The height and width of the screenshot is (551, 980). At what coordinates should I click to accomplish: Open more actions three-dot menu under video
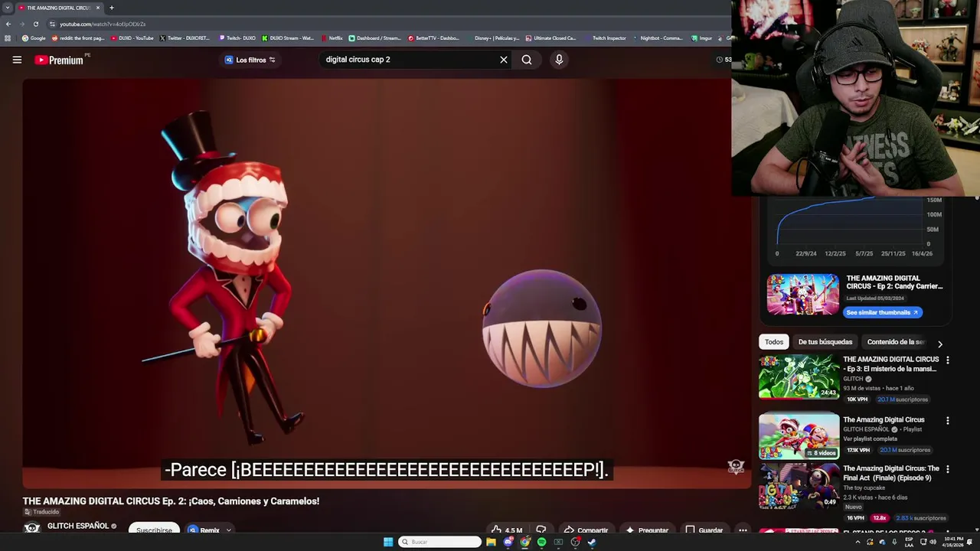[743, 530]
